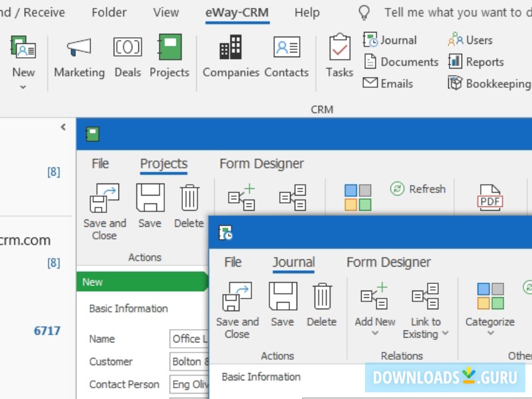Click the link-relation icon in Projects window
The height and width of the screenshot is (399, 532).
click(293, 198)
